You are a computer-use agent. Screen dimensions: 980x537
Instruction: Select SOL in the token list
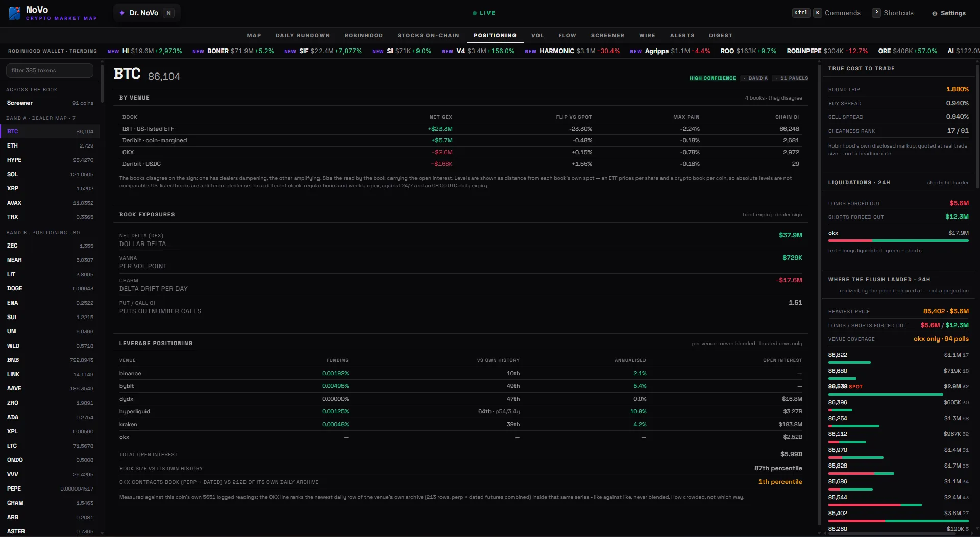(x=50, y=174)
